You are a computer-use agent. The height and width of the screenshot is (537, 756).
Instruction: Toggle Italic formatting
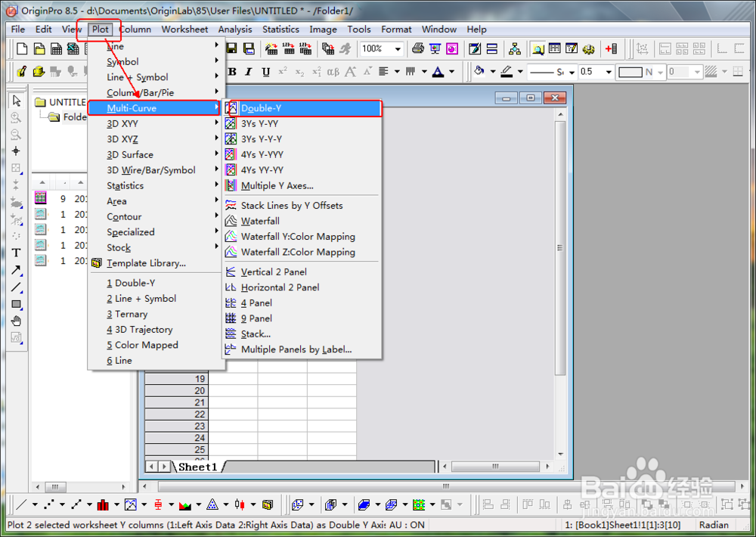point(248,72)
